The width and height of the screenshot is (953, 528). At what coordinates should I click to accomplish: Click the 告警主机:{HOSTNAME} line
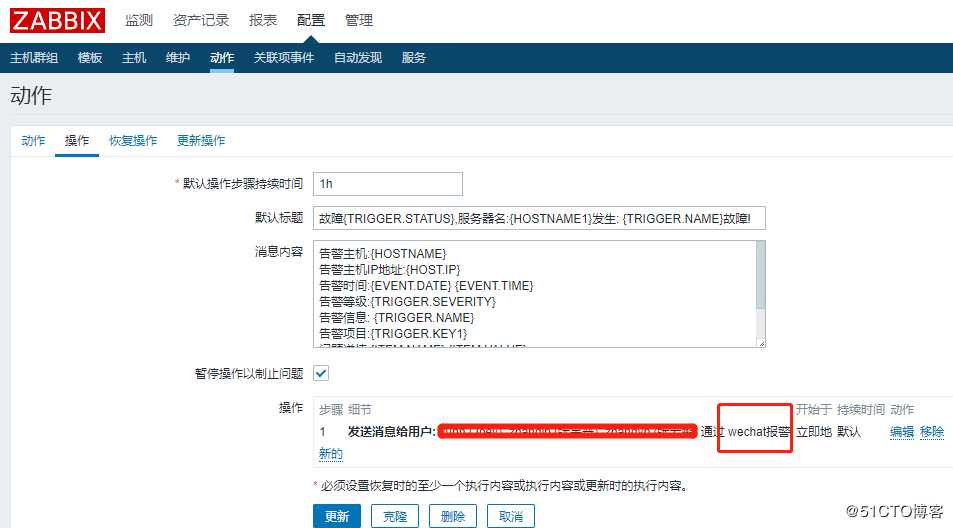(383, 253)
